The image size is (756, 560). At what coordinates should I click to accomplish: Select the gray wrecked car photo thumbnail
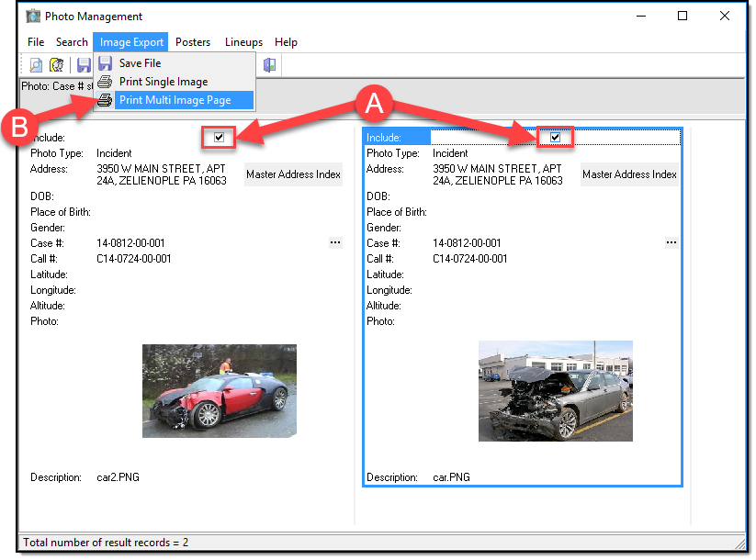click(555, 390)
